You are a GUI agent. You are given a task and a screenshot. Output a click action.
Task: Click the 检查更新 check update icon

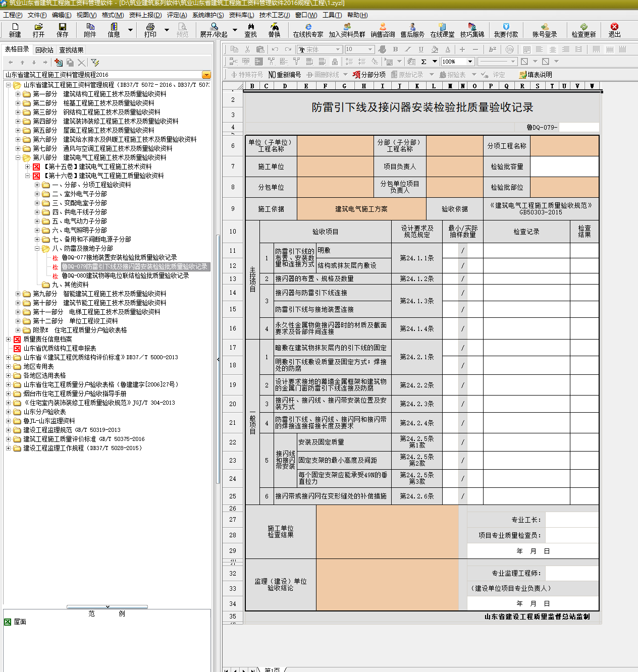(x=583, y=30)
